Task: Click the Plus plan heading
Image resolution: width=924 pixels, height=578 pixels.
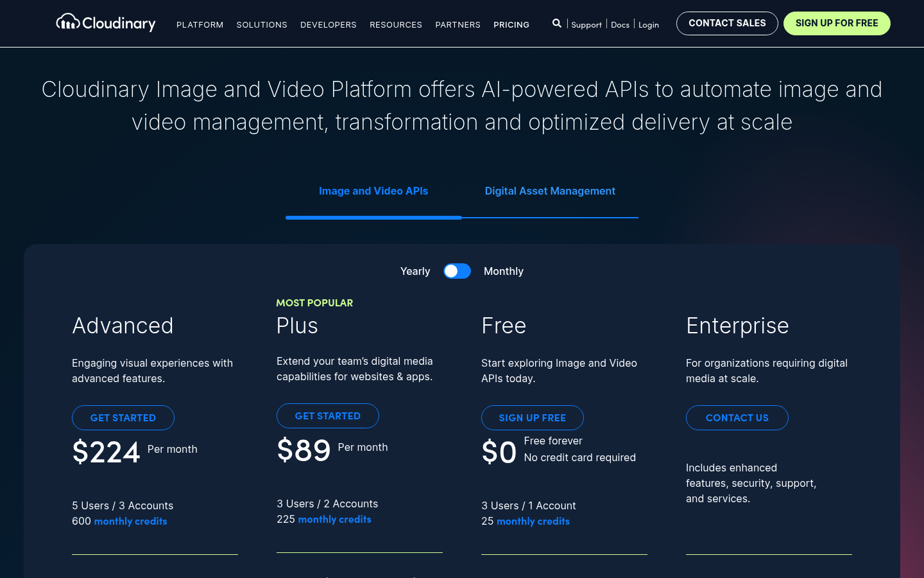Action: click(x=297, y=326)
